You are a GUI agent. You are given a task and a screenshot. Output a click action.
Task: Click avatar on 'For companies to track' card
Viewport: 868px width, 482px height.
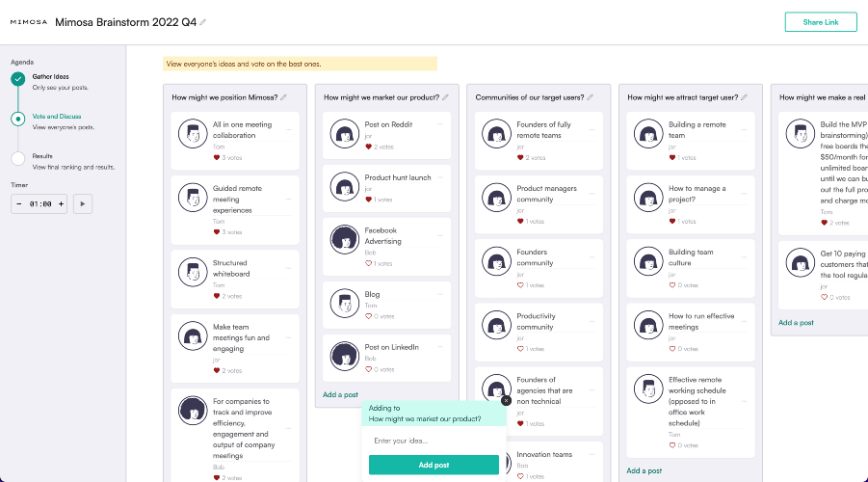(x=193, y=410)
